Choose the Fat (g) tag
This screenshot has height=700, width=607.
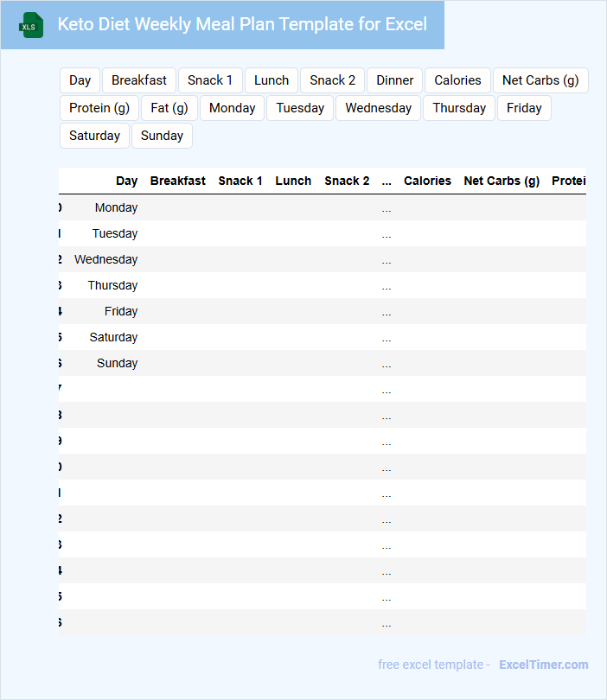(169, 108)
